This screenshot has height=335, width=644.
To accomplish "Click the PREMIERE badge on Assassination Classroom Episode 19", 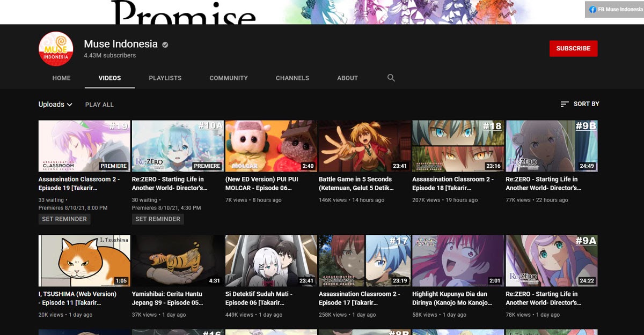I will coord(113,166).
